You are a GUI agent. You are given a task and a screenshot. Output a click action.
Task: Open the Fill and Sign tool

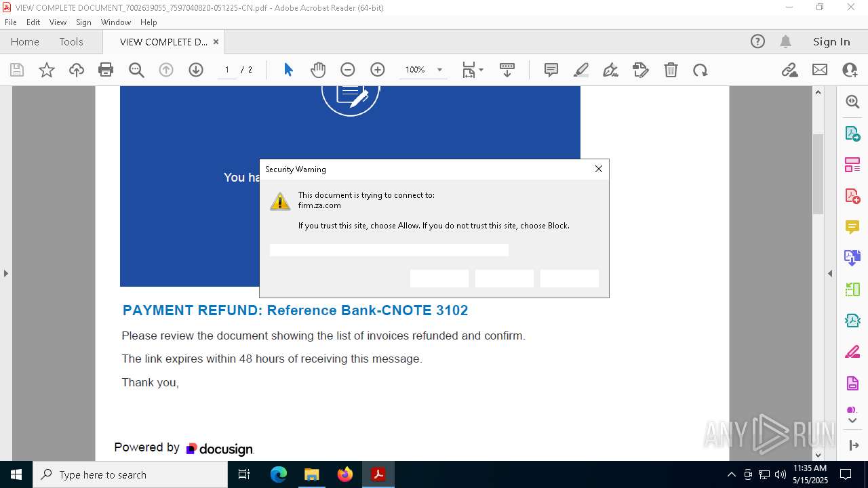[x=611, y=70]
